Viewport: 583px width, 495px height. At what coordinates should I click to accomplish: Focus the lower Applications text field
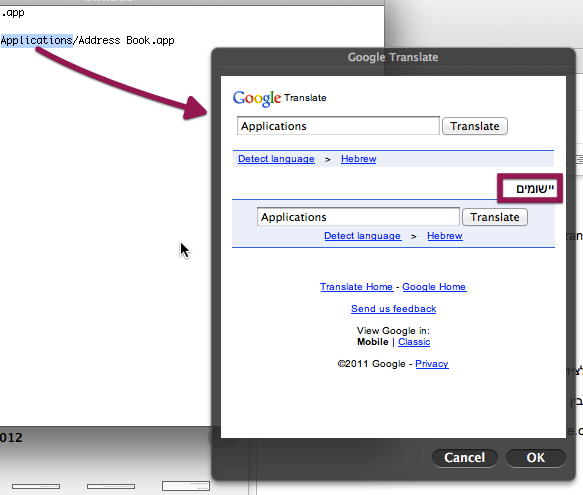358,217
